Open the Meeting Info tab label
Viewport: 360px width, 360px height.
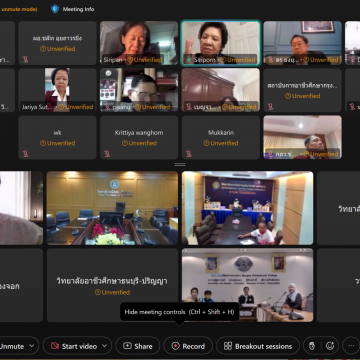(x=78, y=9)
